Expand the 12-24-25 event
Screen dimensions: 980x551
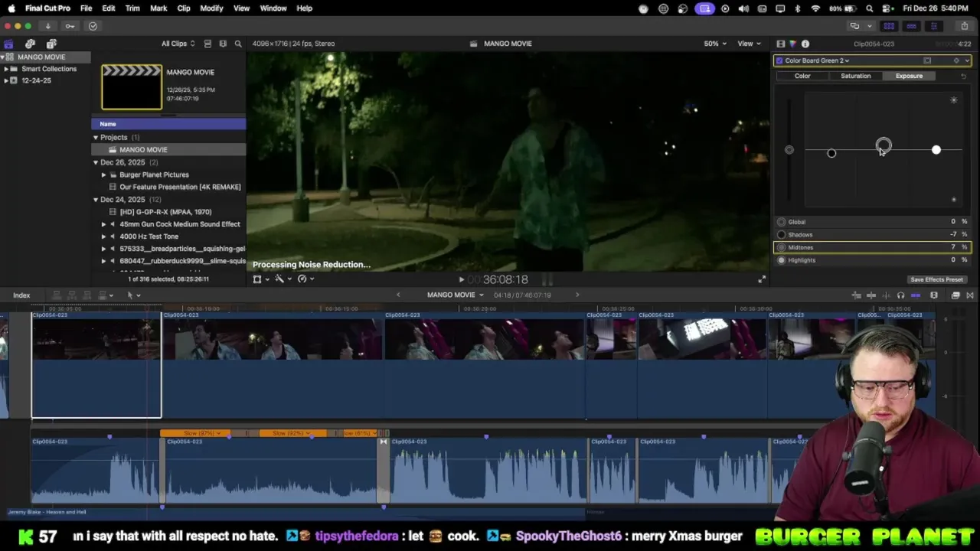tap(6, 80)
